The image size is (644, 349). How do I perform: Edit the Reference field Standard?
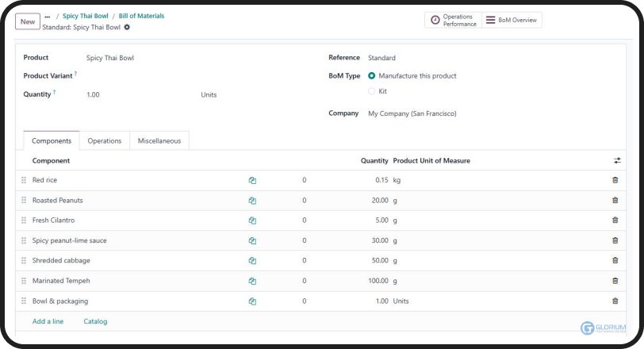(381, 58)
